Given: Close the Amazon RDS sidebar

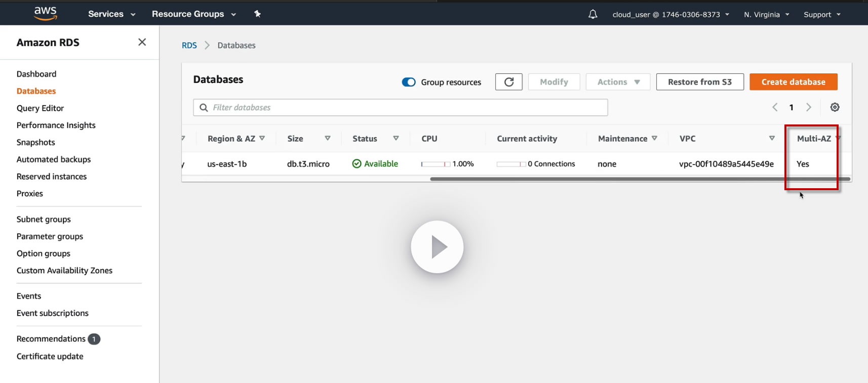Looking at the screenshot, I should click(x=142, y=42).
